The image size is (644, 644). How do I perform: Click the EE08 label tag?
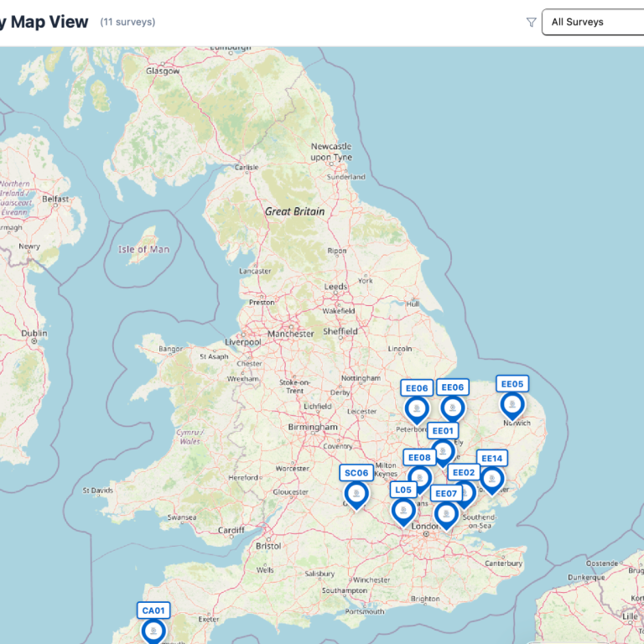(418, 458)
